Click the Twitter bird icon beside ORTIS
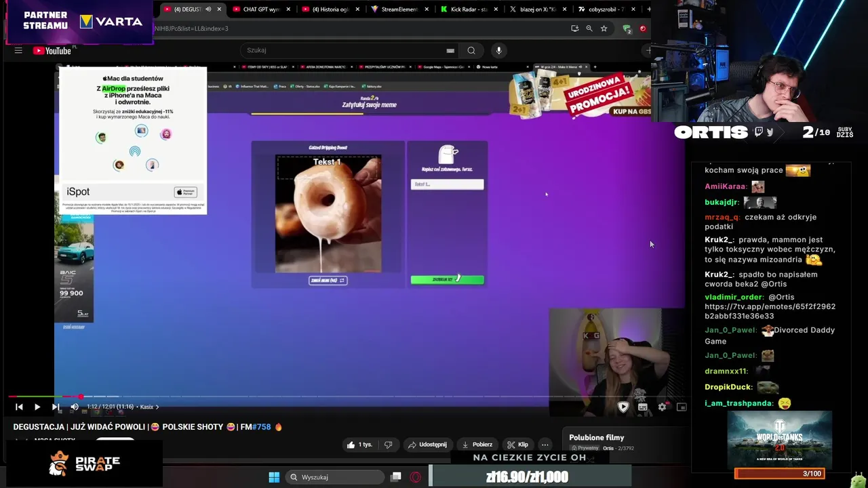 (x=770, y=132)
